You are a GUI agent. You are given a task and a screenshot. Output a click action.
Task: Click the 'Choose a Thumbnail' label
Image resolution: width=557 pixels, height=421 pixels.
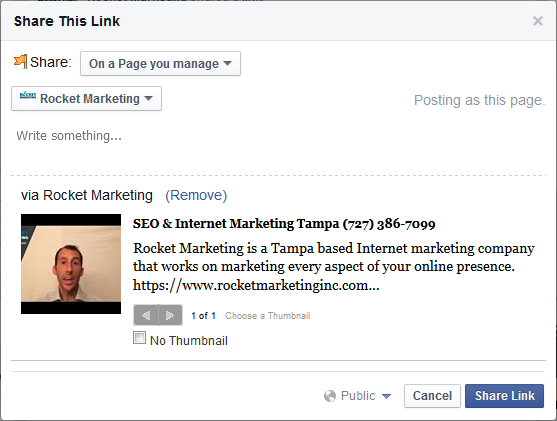coord(268,316)
